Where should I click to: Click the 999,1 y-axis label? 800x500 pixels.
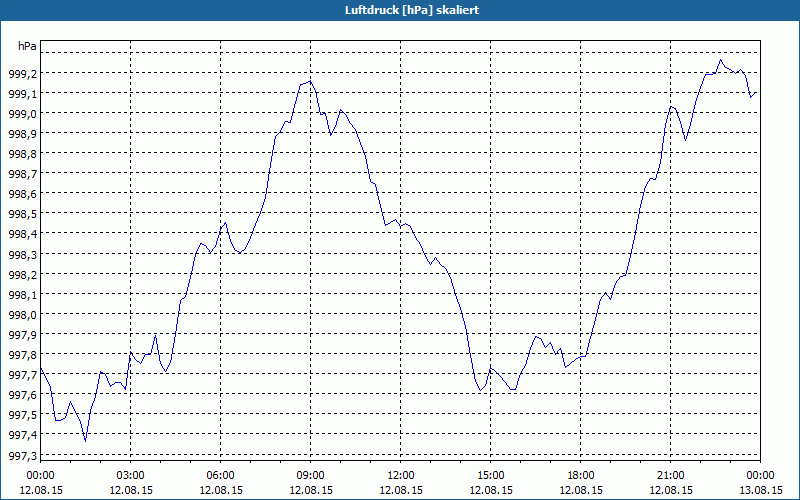(22, 94)
